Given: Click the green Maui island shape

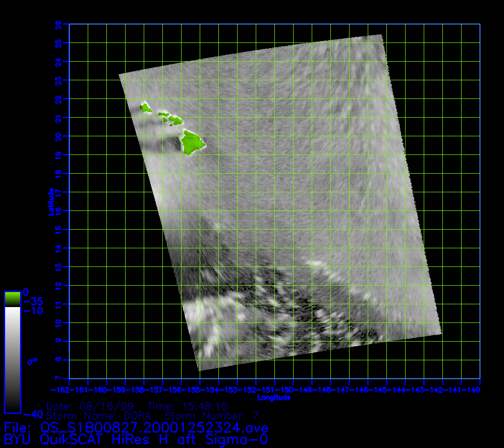Looking at the screenshot, I should [175, 120].
